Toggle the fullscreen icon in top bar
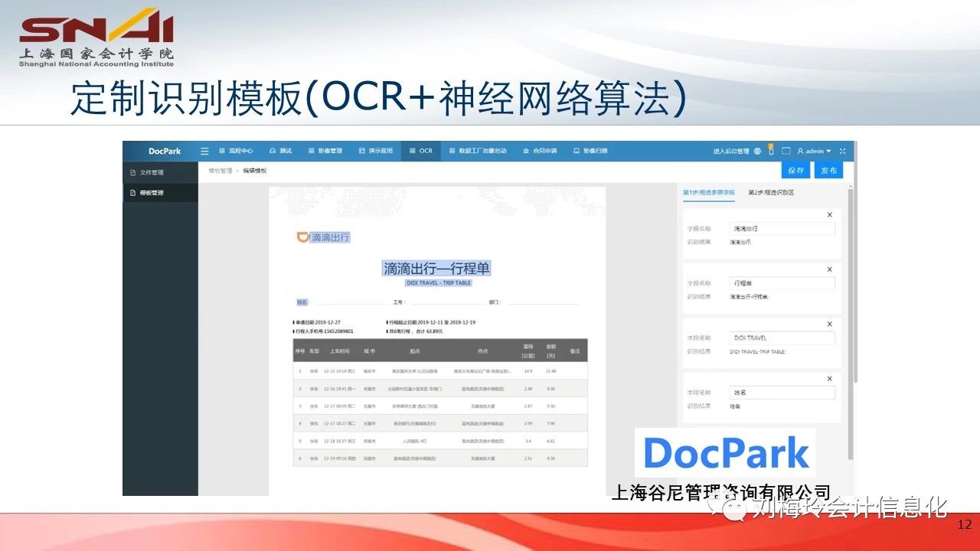The image size is (980, 551). click(x=843, y=152)
